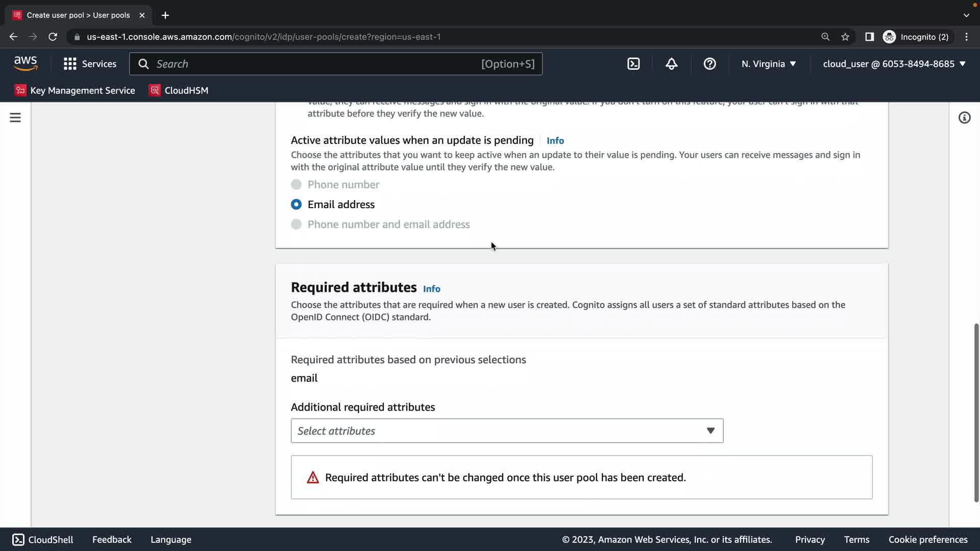Open the Services grid menu
This screenshot has width=980, height=551.
pos(90,64)
